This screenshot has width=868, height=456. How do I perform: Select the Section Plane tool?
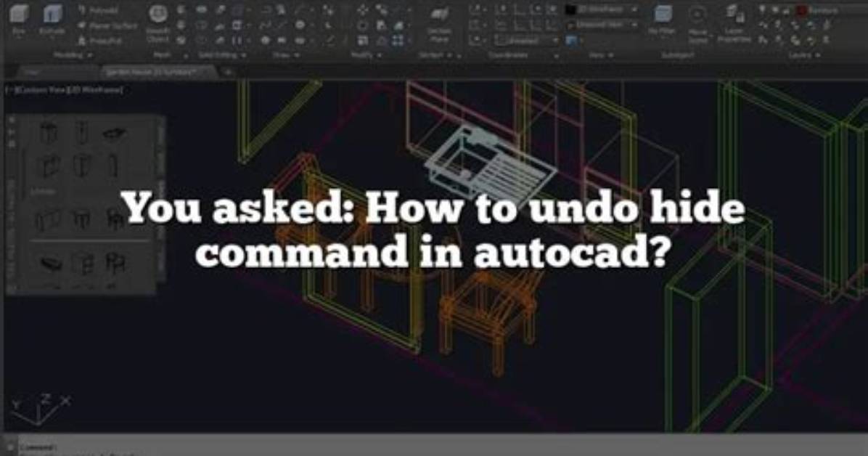tap(440, 23)
